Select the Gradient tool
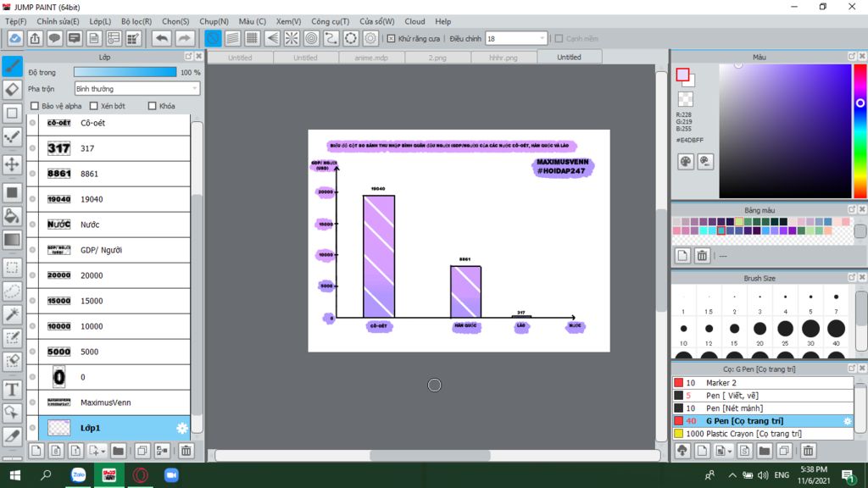The width and height of the screenshot is (868, 488). [12, 240]
